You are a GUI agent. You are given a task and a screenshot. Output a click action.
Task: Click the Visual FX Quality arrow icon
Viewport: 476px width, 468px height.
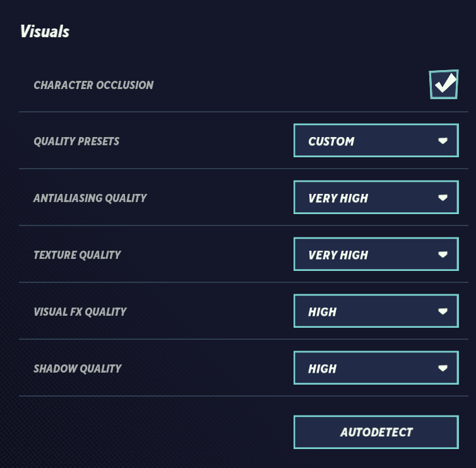click(x=443, y=311)
